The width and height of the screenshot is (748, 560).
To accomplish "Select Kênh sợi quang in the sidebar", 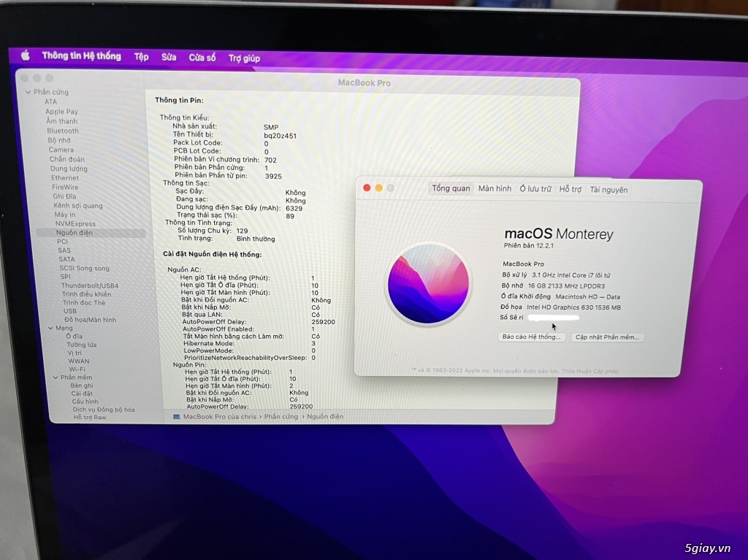I will point(77,206).
